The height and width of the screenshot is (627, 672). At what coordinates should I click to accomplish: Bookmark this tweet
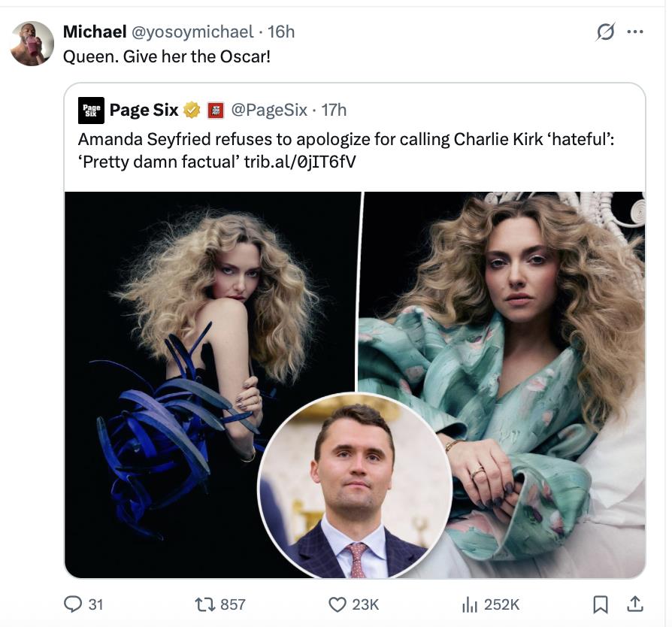[601, 604]
